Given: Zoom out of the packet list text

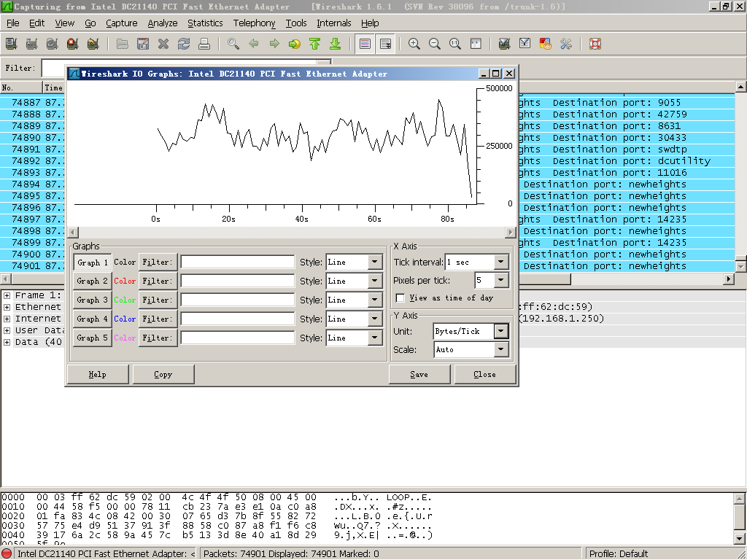Looking at the screenshot, I should 435,44.
